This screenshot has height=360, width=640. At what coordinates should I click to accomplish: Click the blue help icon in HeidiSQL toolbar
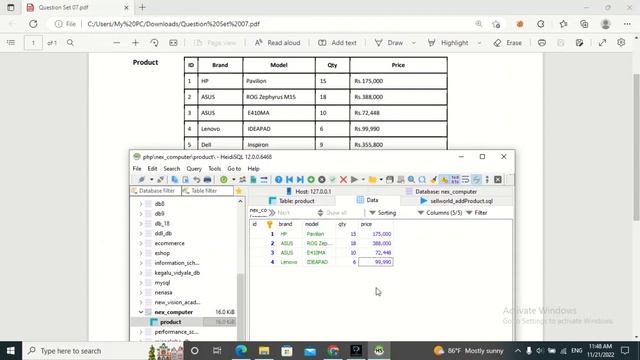coord(278,180)
